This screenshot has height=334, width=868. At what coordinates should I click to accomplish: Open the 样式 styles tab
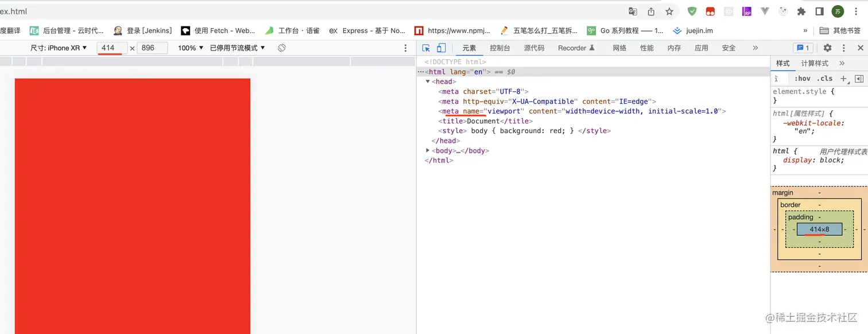tap(783, 63)
